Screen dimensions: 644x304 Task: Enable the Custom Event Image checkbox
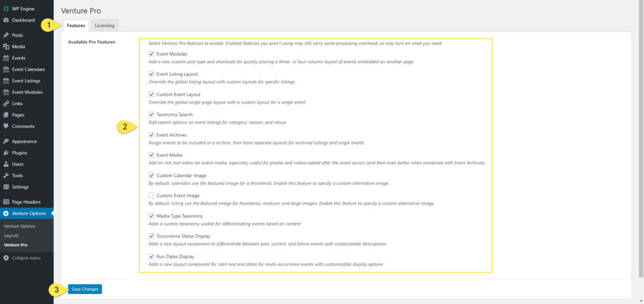click(151, 196)
